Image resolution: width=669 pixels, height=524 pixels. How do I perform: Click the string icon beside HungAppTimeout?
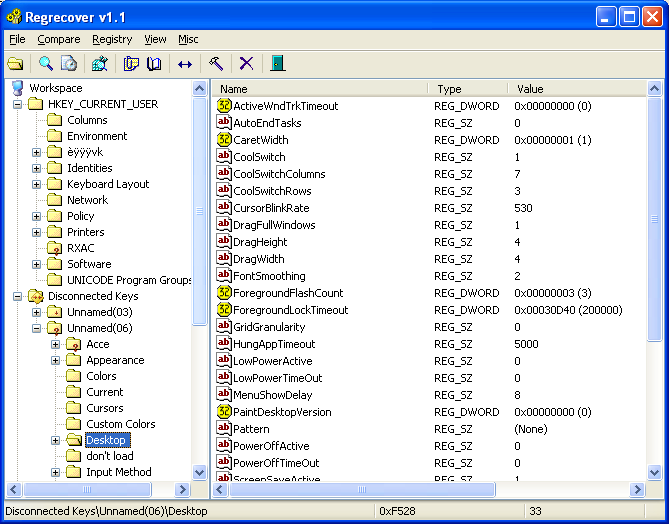[x=224, y=344]
